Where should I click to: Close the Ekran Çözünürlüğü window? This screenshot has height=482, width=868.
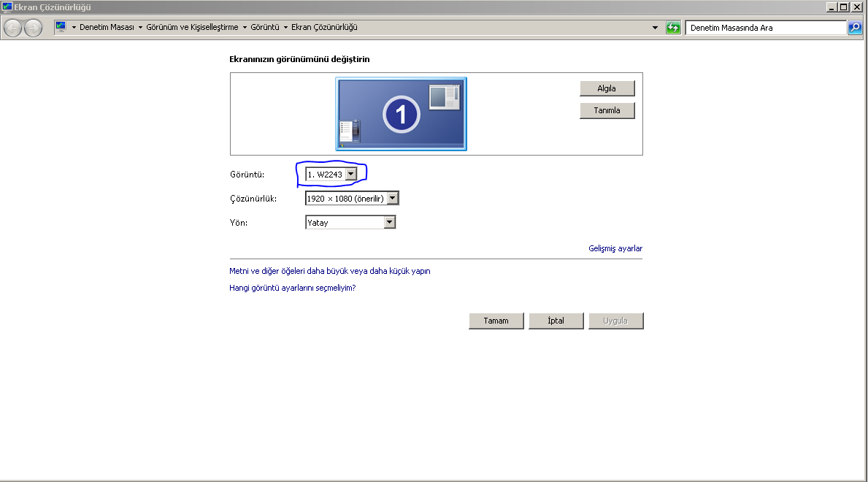coord(857,7)
